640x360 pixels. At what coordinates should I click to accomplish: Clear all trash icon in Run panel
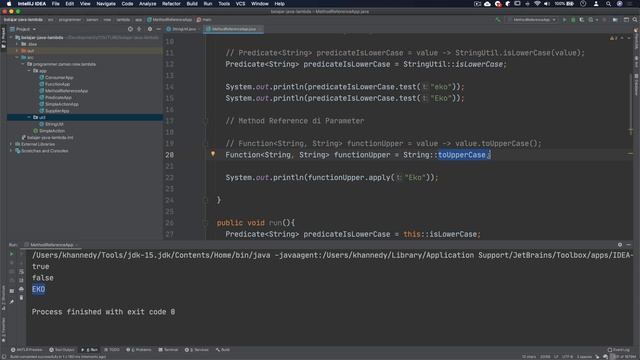pos(21,298)
